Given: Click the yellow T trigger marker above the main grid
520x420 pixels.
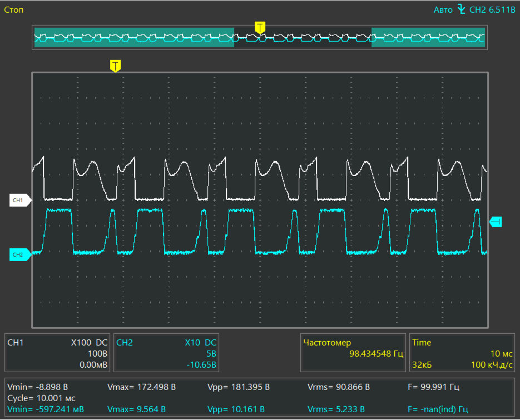Looking at the screenshot, I should click(x=115, y=66).
